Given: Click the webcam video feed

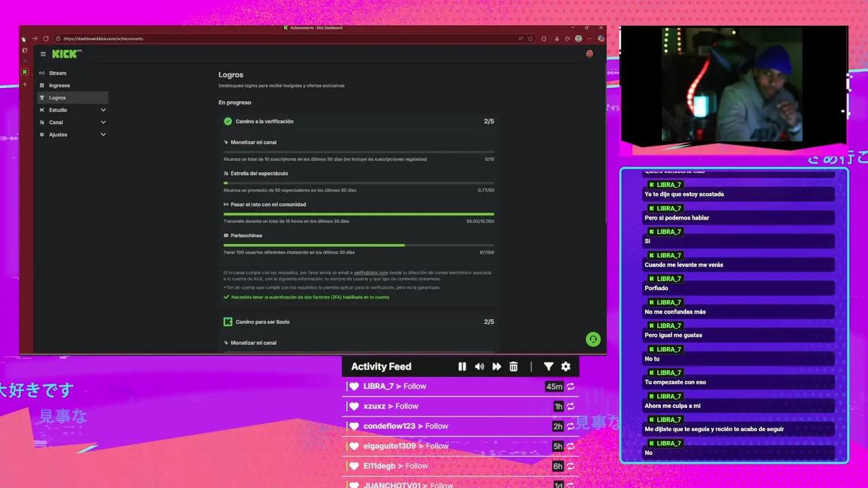Looking at the screenshot, I should coord(732,85).
